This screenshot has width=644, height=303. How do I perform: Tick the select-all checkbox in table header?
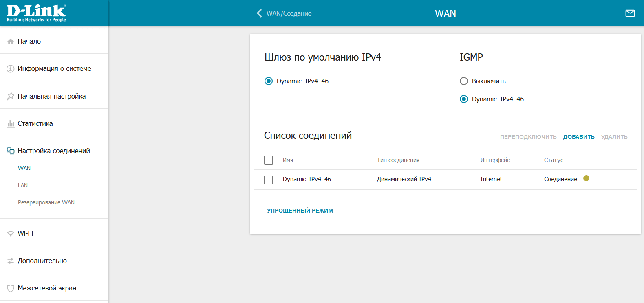click(x=269, y=160)
